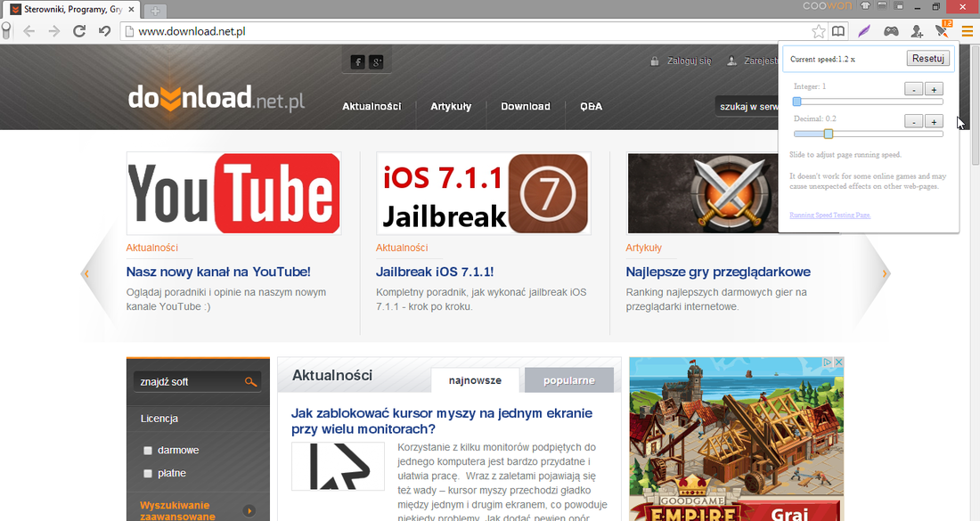Click the Integer speed slider handle

tap(796, 102)
